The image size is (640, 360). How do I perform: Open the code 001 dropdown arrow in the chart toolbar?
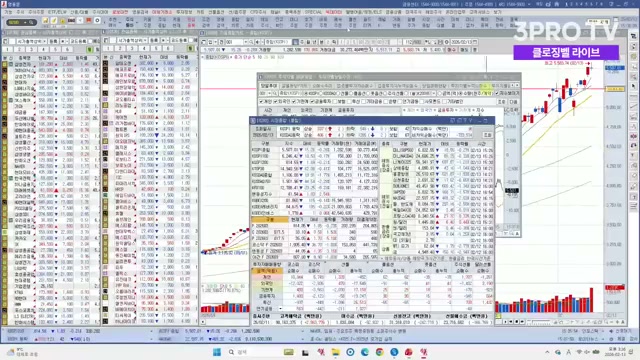click(246, 42)
